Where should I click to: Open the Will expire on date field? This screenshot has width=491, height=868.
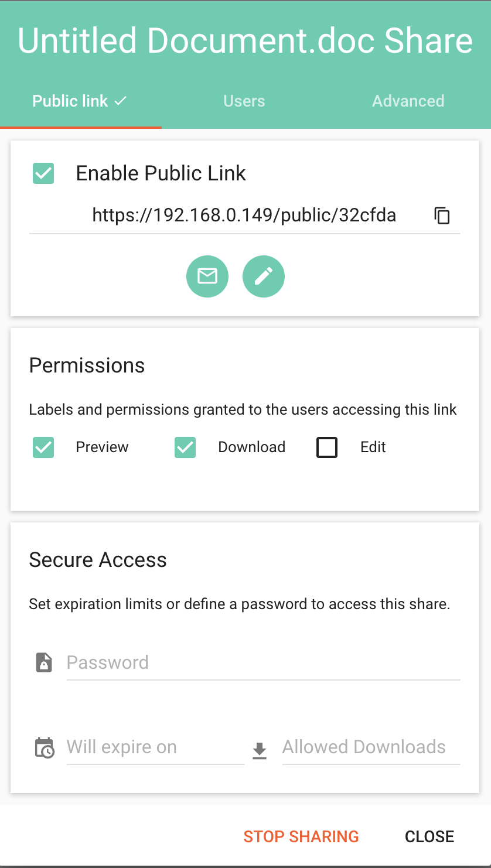pos(156,747)
